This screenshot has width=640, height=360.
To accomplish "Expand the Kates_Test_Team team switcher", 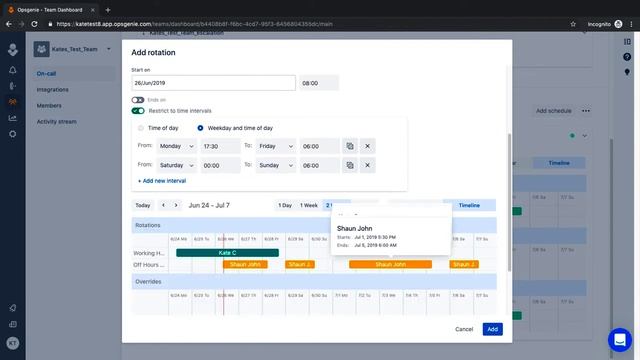I will pyautogui.click(x=109, y=49).
